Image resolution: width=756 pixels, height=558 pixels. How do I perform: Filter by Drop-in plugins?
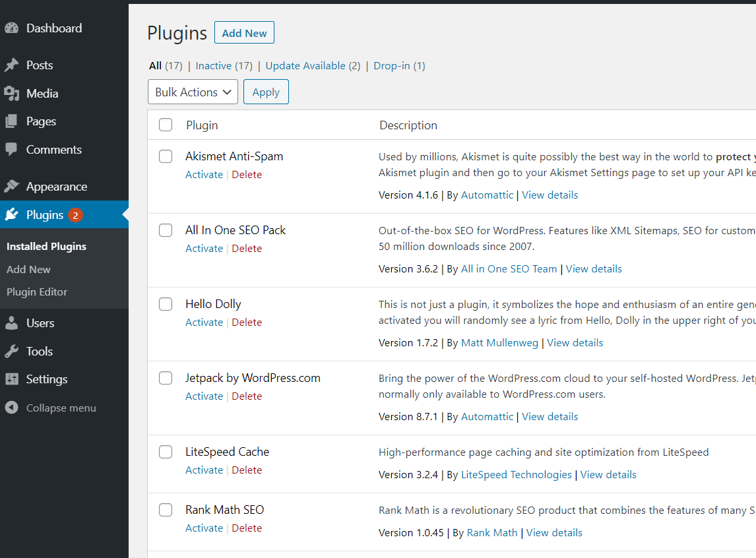pos(391,65)
